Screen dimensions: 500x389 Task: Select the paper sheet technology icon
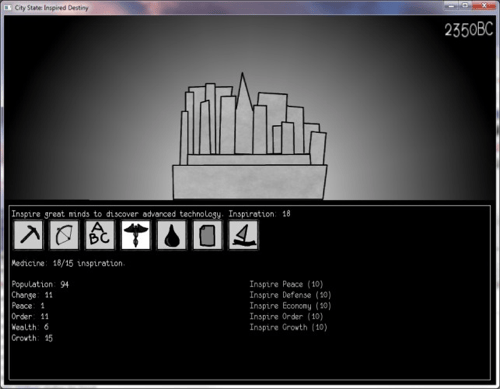207,235
